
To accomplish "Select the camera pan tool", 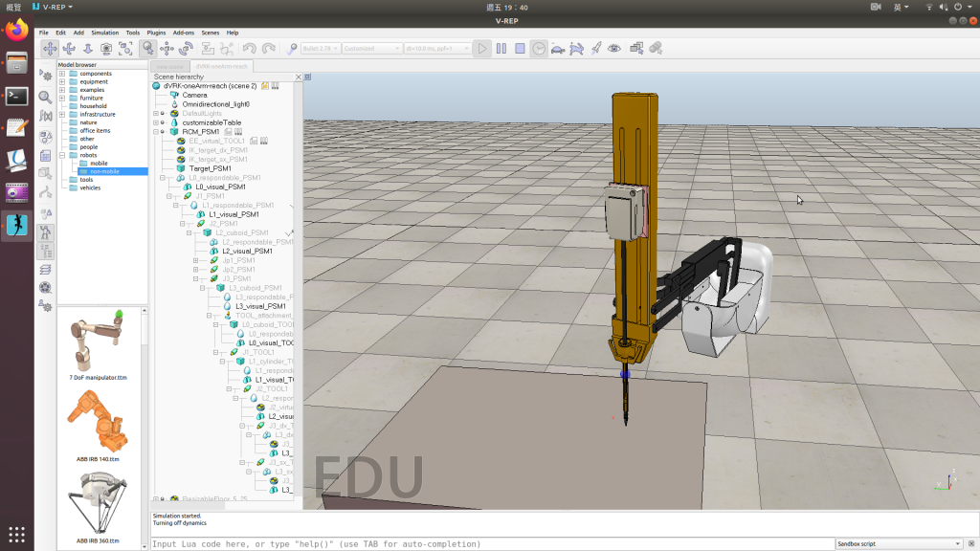I will click(x=50, y=48).
